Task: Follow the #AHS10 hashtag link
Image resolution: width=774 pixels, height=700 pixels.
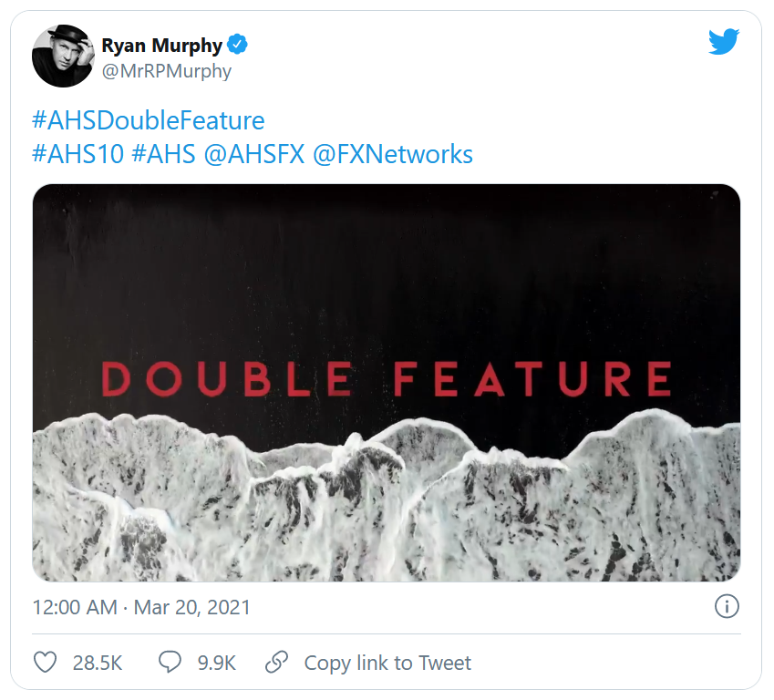Action: point(77,154)
